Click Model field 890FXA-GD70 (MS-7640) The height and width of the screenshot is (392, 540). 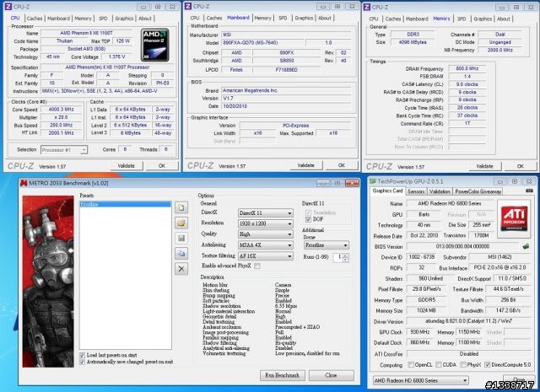(x=262, y=43)
